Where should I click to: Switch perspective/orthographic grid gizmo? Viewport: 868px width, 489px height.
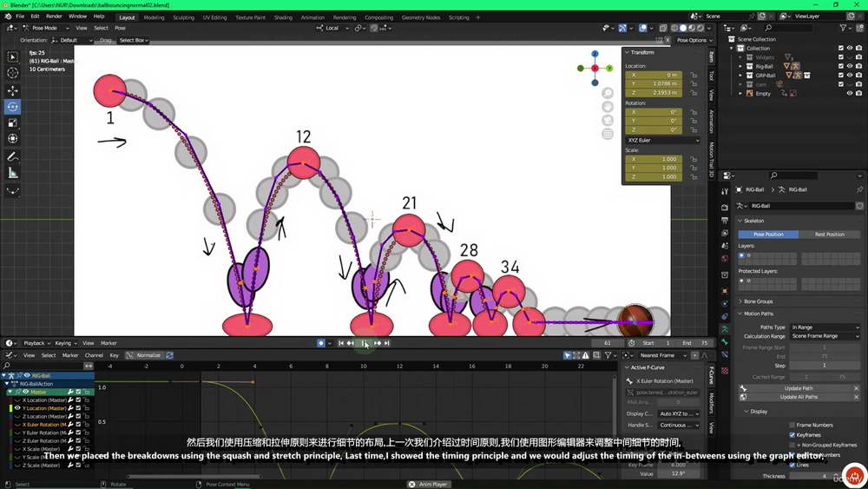608,134
